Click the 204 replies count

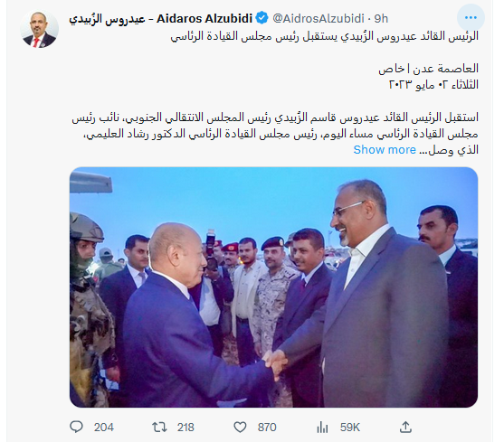click(103, 428)
